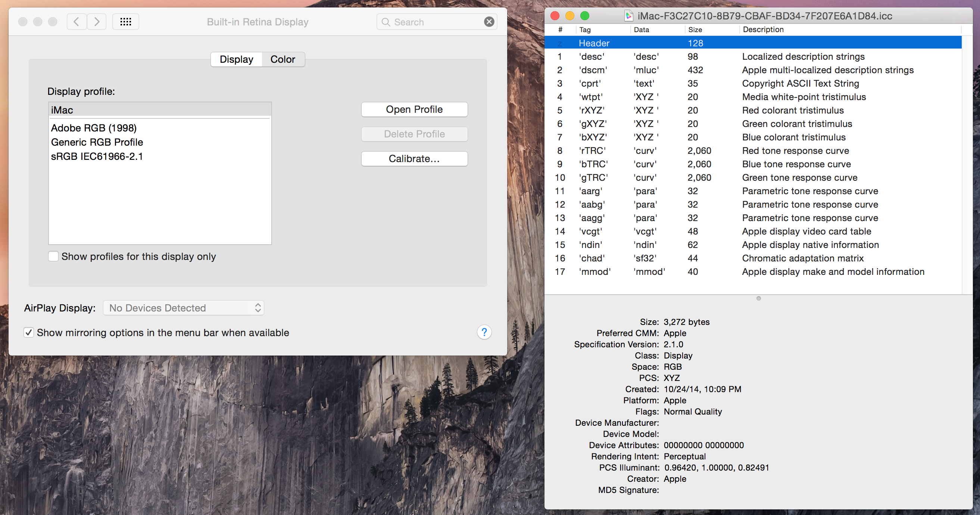The image size is (980, 515).
Task: Open help via the question mark icon
Action: click(x=484, y=332)
